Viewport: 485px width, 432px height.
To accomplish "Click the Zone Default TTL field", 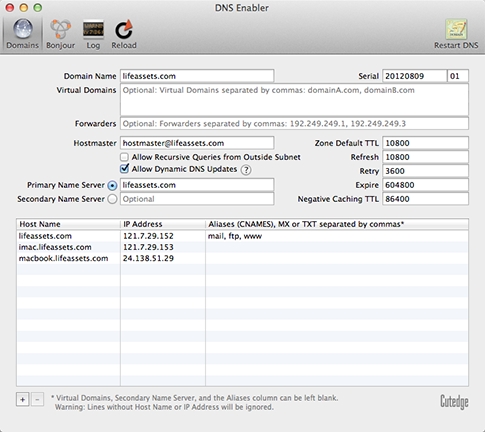I will click(425, 143).
